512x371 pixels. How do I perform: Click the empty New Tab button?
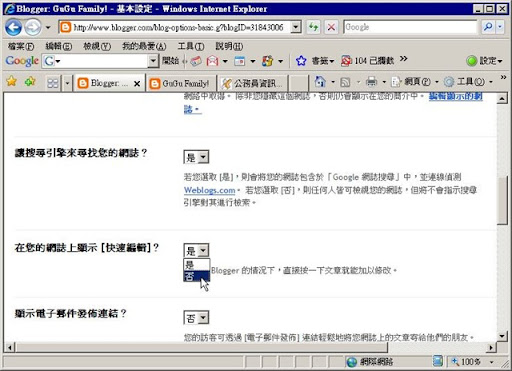tap(298, 83)
